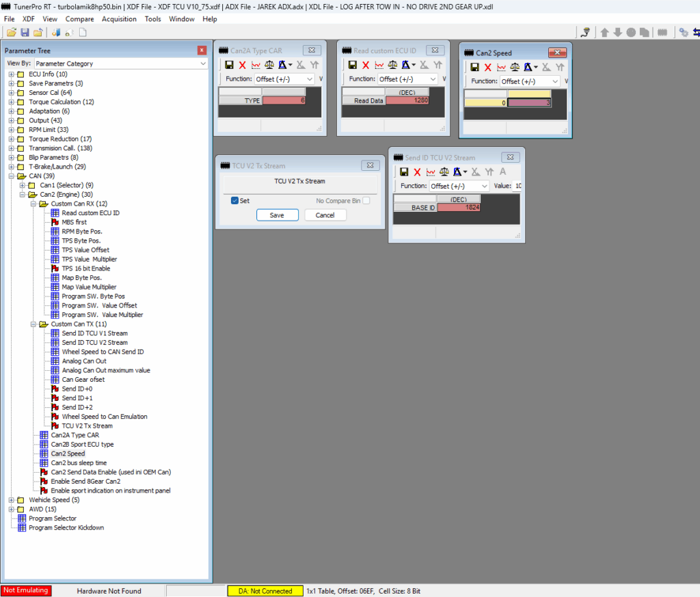Click Save in TCU V2 Tx Stream dialog
The height and width of the screenshot is (597, 700).
(277, 214)
